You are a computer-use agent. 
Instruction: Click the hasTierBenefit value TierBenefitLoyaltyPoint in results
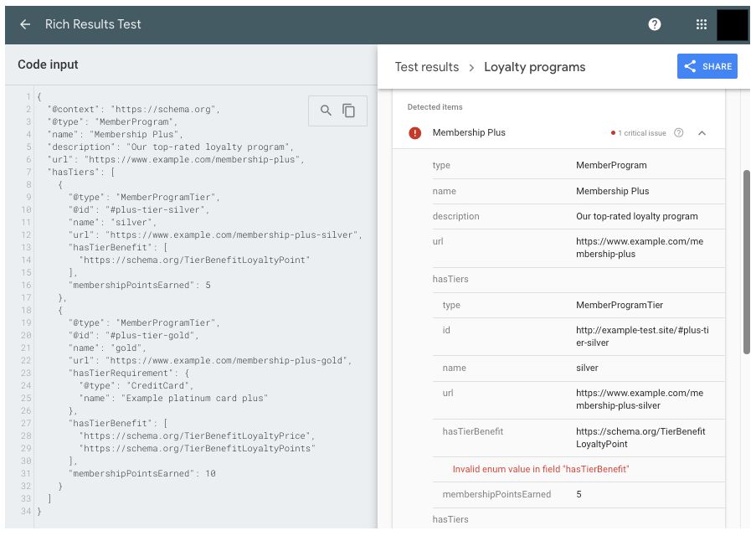(x=640, y=438)
